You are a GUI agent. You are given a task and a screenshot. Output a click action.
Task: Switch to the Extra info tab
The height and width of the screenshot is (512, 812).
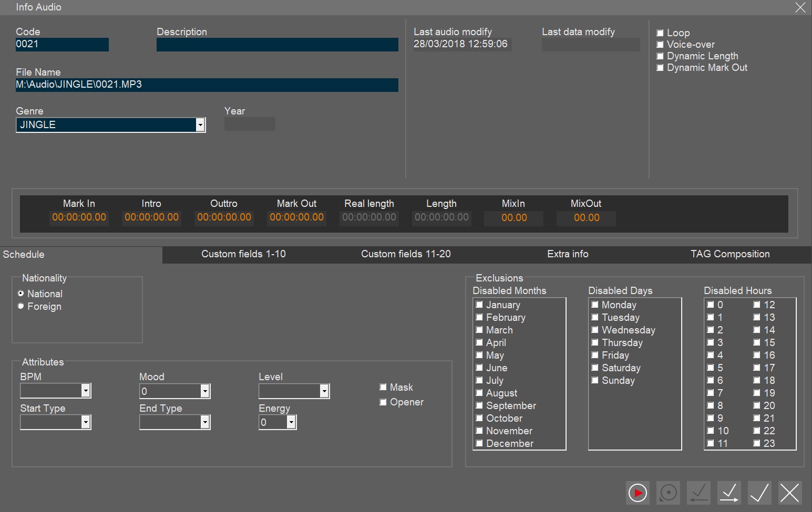(568, 254)
